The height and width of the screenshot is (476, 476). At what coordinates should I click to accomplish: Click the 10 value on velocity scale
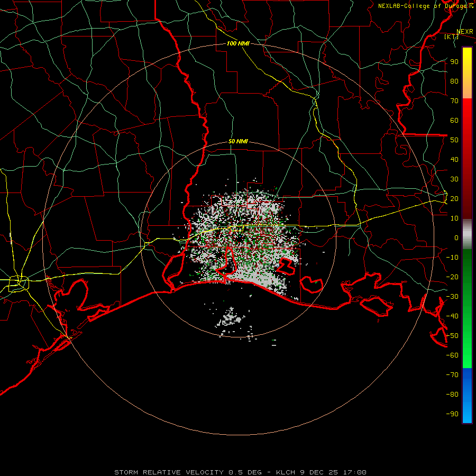click(x=454, y=218)
